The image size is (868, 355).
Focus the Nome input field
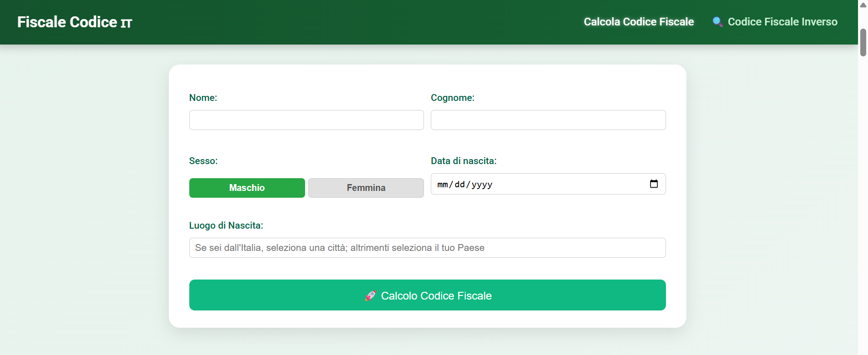click(306, 120)
